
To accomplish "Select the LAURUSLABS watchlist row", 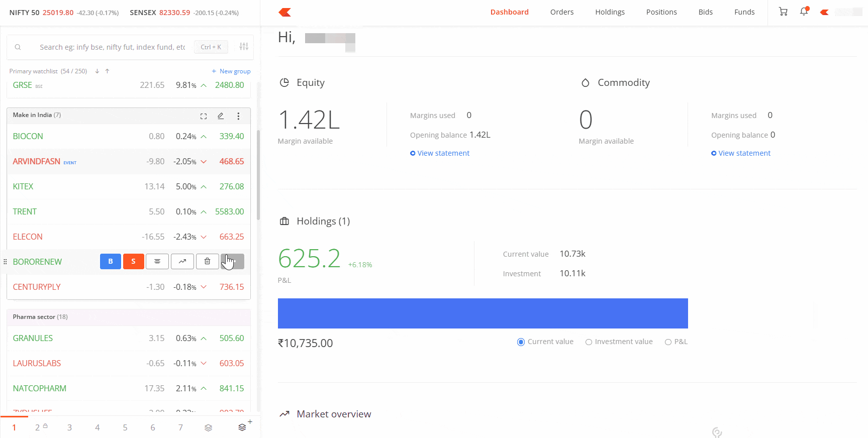I will [129, 363].
